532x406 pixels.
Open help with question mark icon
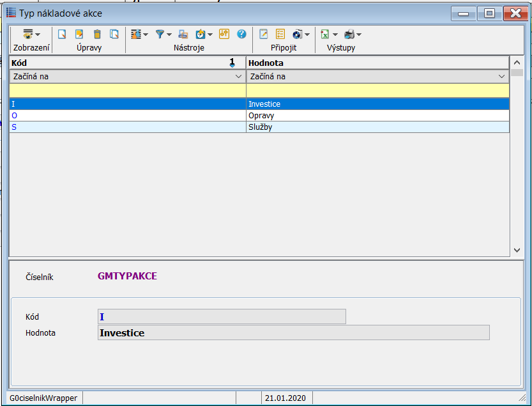[241, 35]
